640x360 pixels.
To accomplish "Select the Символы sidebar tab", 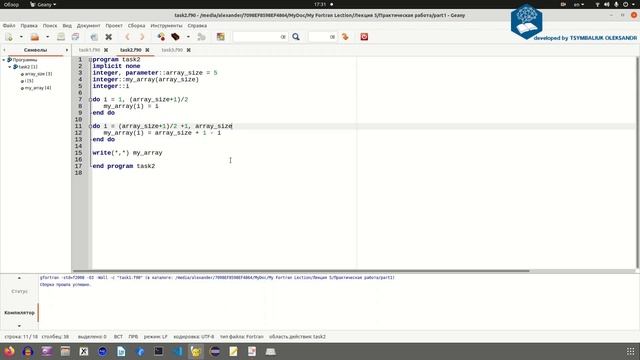I will [36, 50].
